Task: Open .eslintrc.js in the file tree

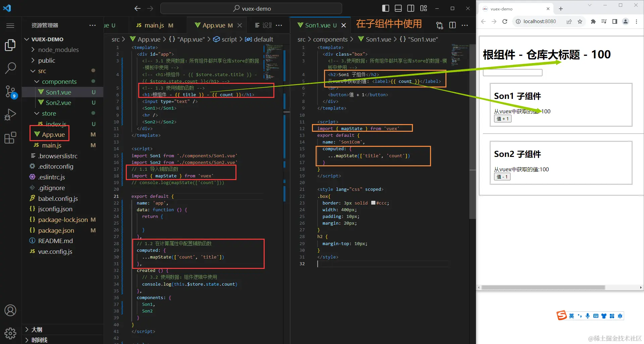Action: (x=51, y=177)
